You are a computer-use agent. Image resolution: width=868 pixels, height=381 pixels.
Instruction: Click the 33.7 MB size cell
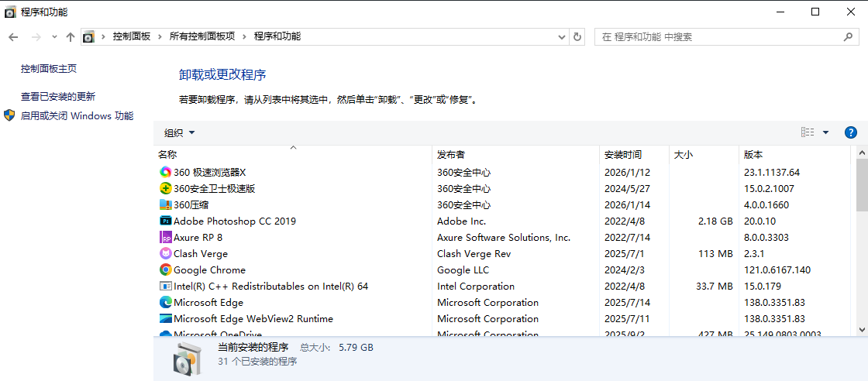pos(714,287)
